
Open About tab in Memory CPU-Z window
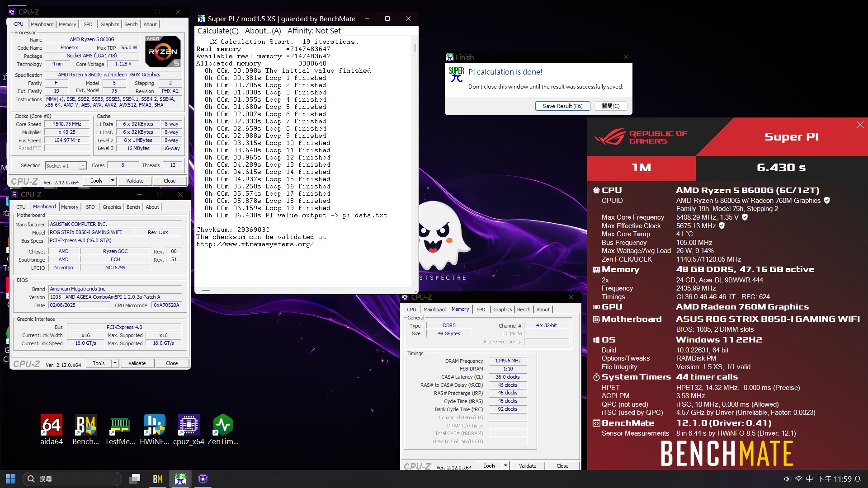pos(543,310)
